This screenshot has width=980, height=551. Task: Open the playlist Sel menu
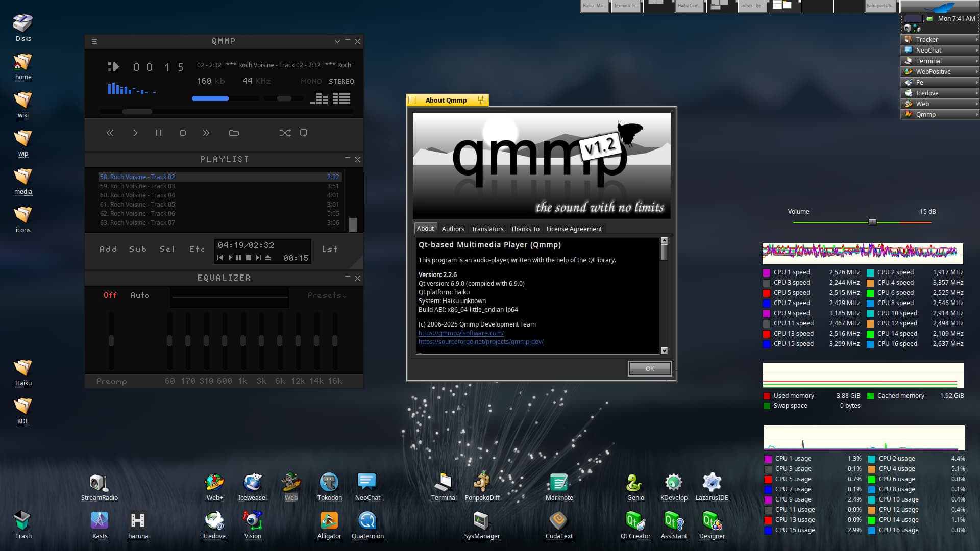(167, 249)
